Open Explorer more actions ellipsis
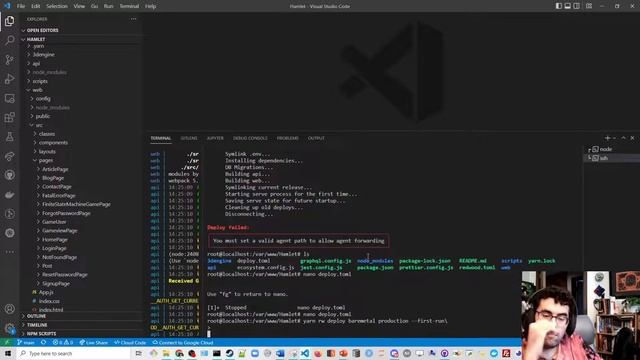Viewport: 640px width, 360px height. click(x=133, y=19)
